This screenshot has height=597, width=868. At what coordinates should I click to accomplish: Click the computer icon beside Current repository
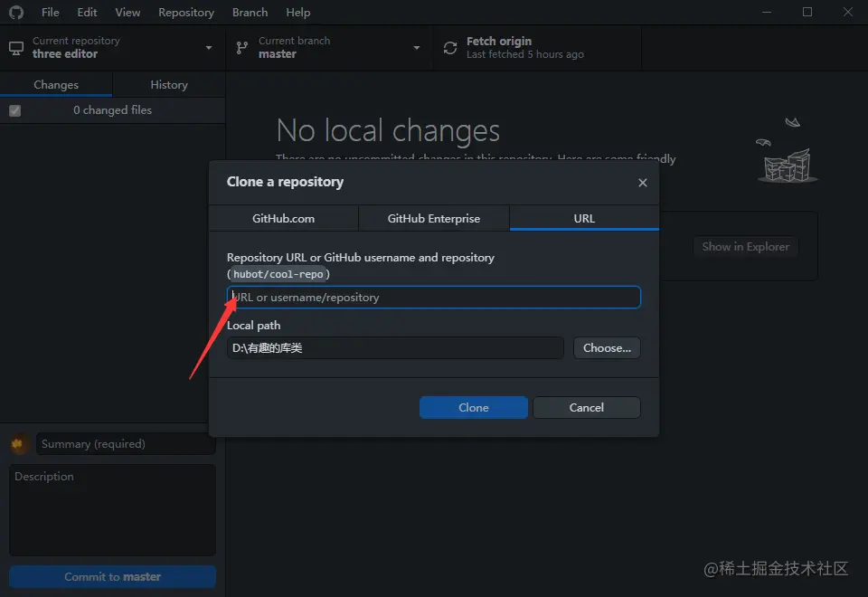tap(16, 48)
